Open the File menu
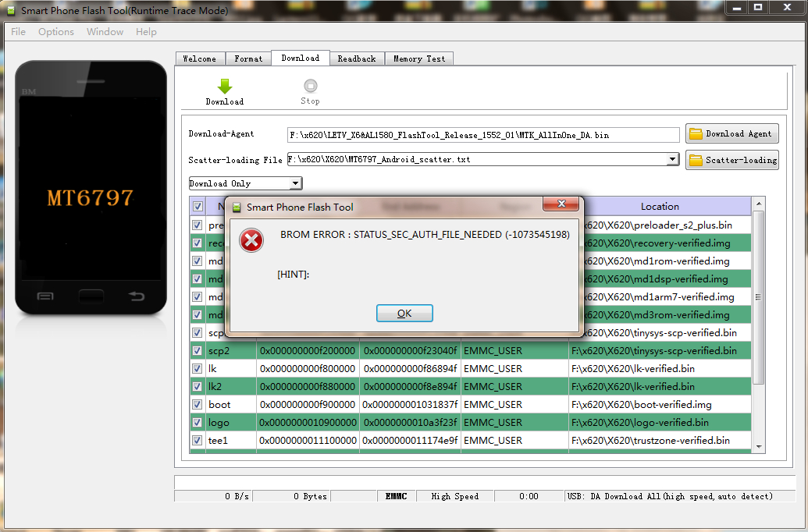The height and width of the screenshot is (532, 808). pyautogui.click(x=18, y=31)
